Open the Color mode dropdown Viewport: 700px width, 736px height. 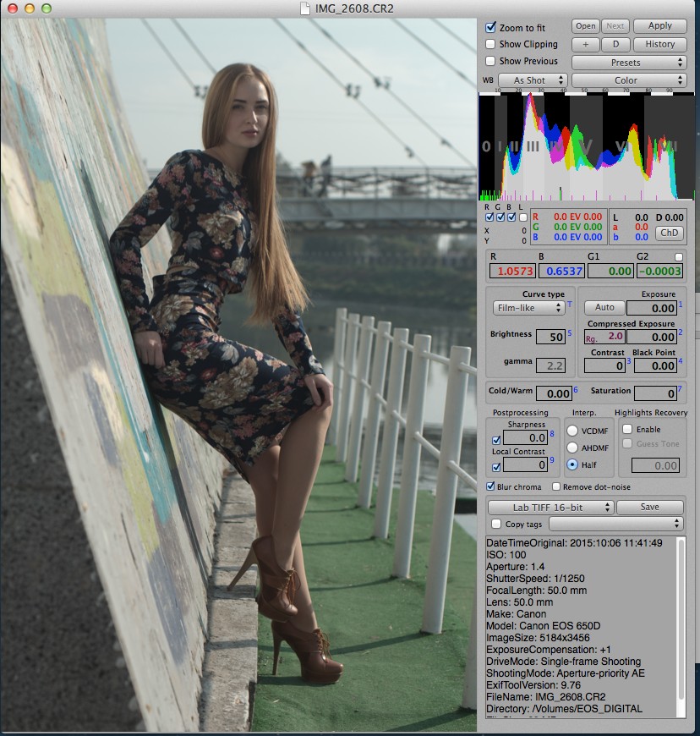[x=629, y=80]
